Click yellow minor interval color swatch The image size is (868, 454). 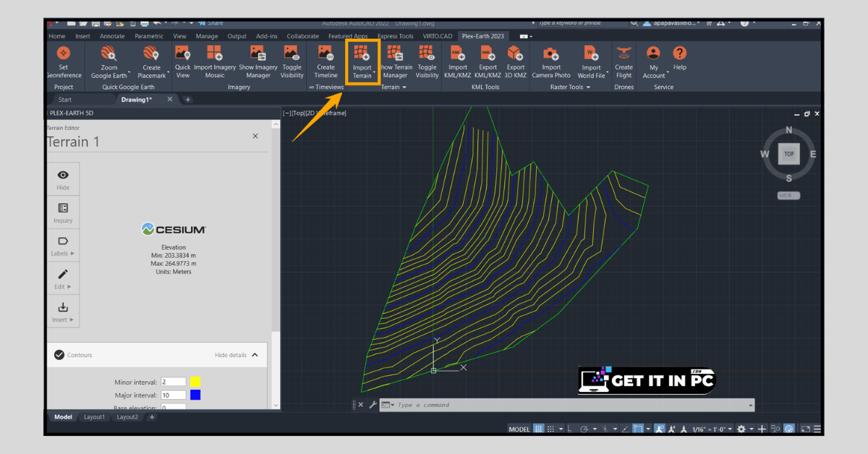point(195,382)
